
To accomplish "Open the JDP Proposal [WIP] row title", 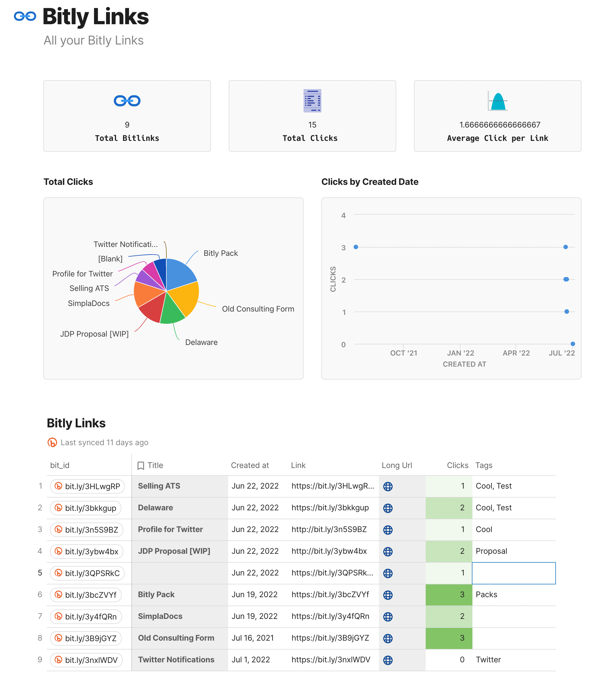I will (x=174, y=551).
